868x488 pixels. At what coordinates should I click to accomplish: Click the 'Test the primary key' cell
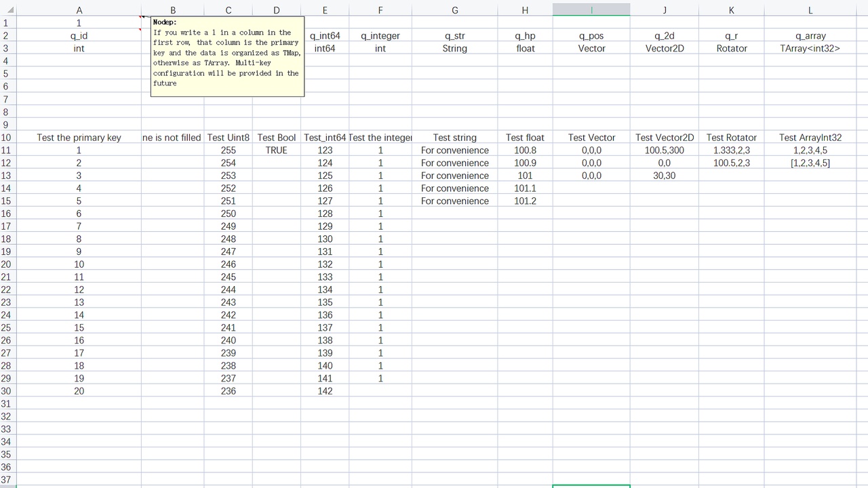coord(79,138)
